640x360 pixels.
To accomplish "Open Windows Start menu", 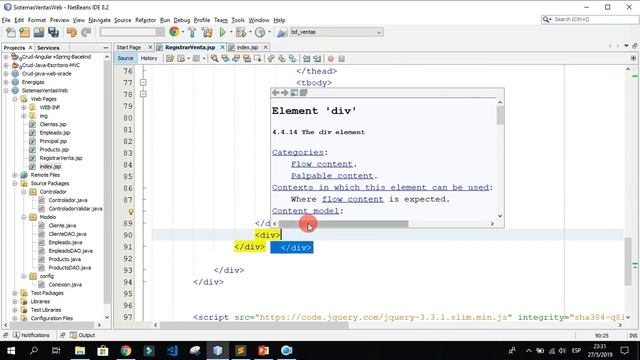I will pyautogui.click(x=11, y=351).
